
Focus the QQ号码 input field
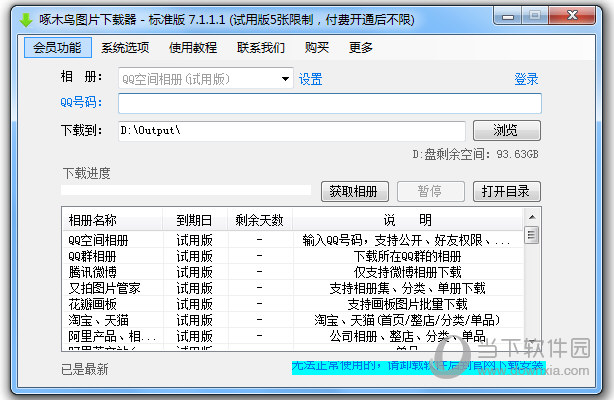(x=330, y=103)
